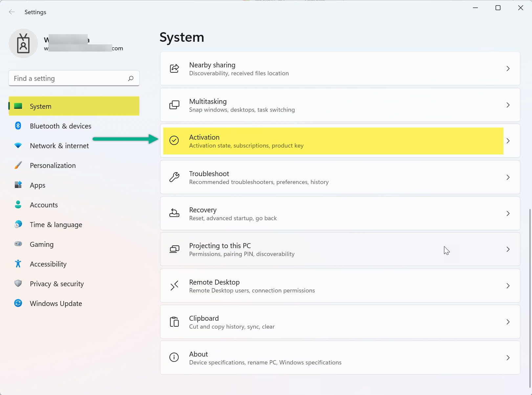Open the About settings row
This screenshot has width=532, height=395.
(x=340, y=358)
